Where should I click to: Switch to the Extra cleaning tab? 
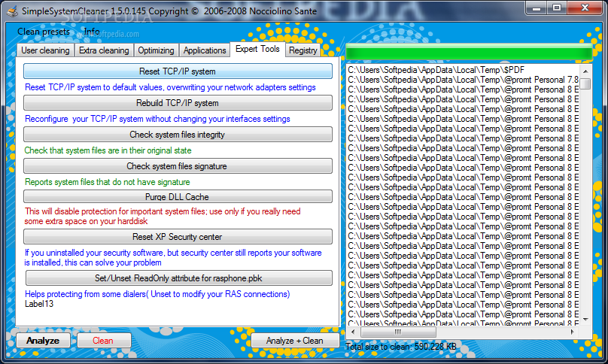(104, 50)
